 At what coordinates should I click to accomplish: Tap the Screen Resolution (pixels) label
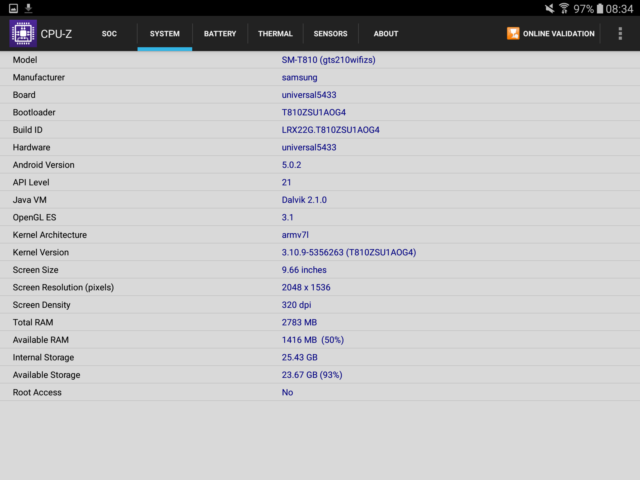63,288
